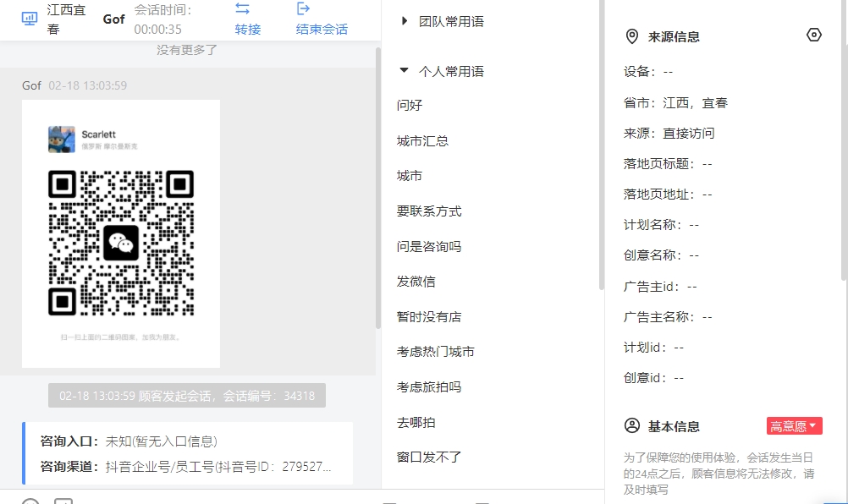
Task: Click Scarlett's avatar in the QR card
Action: pos(62,140)
